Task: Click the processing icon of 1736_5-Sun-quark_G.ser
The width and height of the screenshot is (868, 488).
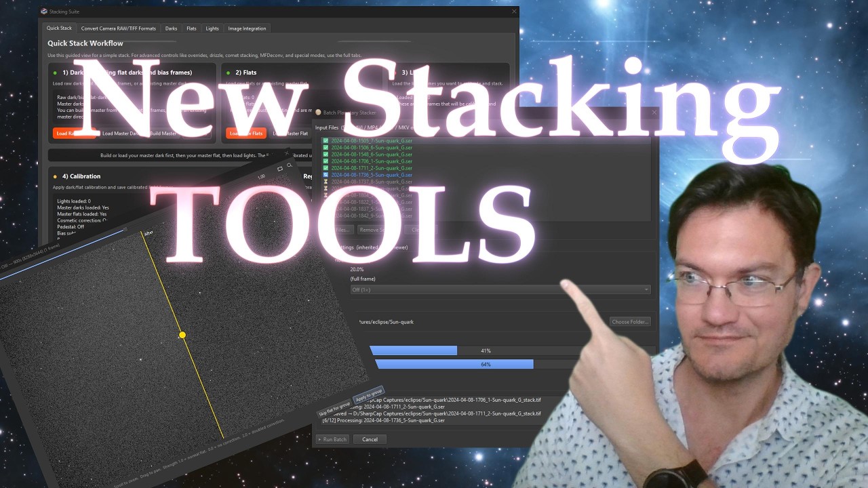Action: [325, 175]
